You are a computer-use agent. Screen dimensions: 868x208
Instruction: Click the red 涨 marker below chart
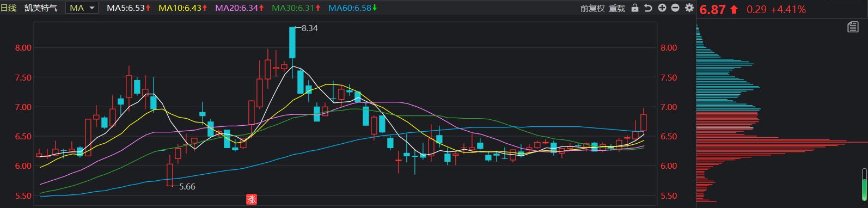click(251, 199)
